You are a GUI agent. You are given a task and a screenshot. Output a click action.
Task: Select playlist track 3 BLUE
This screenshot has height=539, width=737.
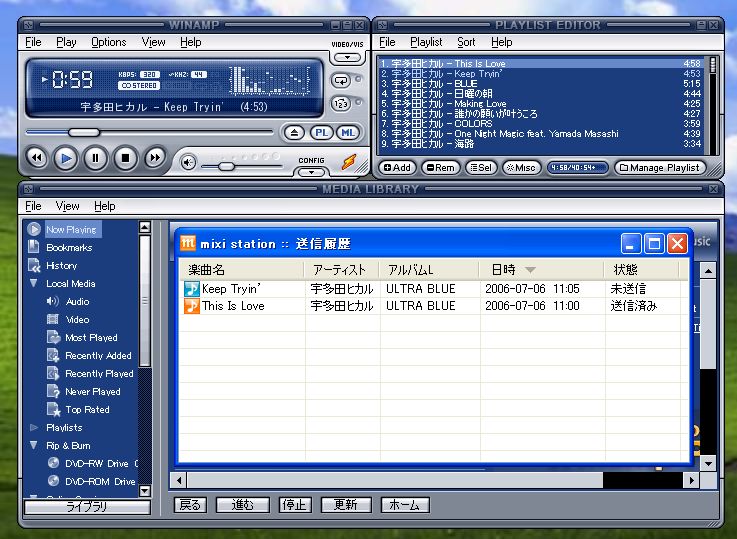pos(541,84)
